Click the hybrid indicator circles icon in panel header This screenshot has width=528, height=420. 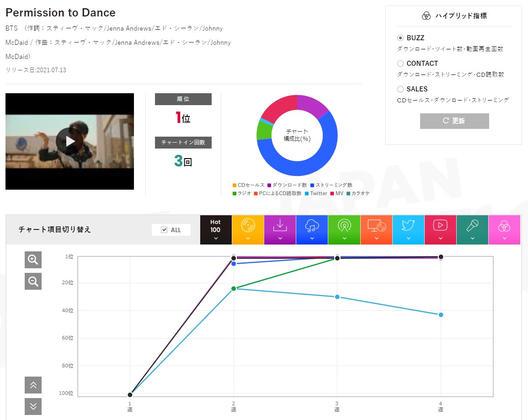pyautogui.click(x=426, y=16)
